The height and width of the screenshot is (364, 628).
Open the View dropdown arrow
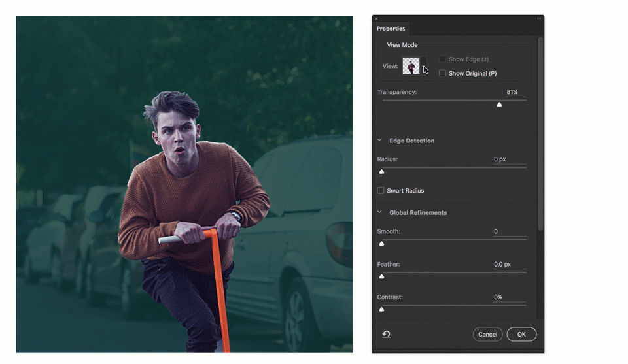click(x=424, y=65)
